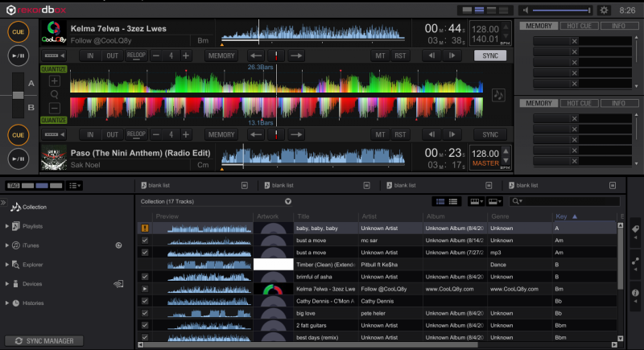644x350 pixels.
Task: Open the tag icon in right sidebar
Action: point(635,229)
